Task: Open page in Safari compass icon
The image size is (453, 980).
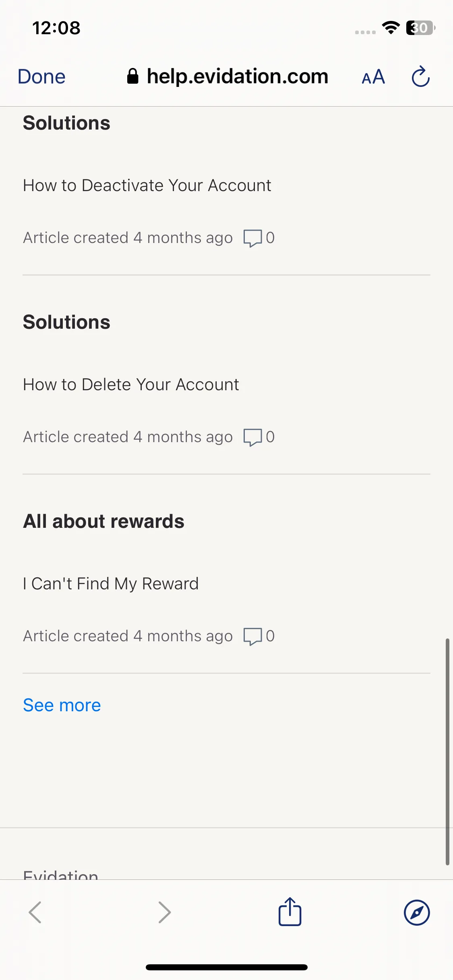Action: (417, 912)
